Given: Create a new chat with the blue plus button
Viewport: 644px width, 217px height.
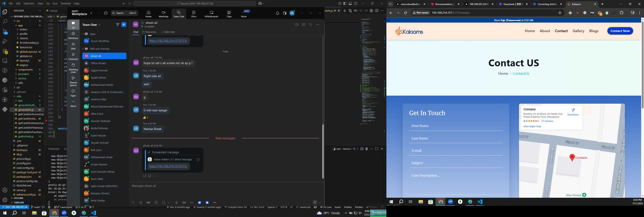Looking at the screenshot, I should [x=124, y=25].
